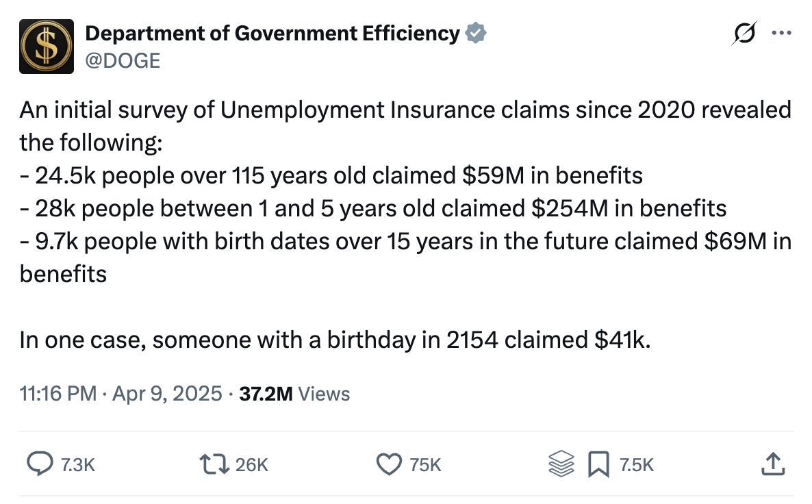The image size is (812, 504).
Task: Click the DOGE profile avatar
Action: pos(46,47)
